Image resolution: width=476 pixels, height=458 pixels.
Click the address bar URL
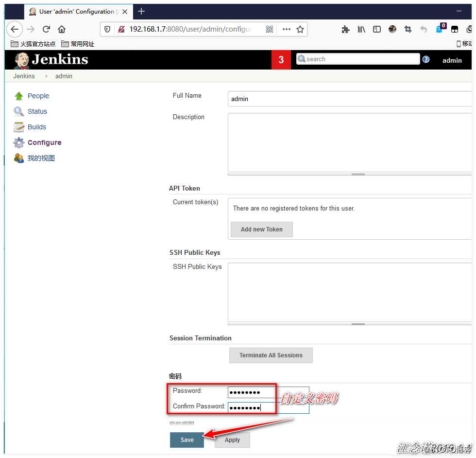(x=190, y=29)
